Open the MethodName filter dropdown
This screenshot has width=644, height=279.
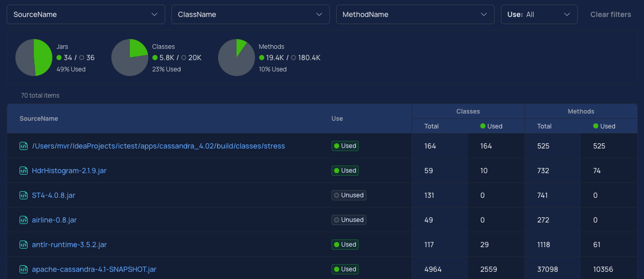[415, 14]
